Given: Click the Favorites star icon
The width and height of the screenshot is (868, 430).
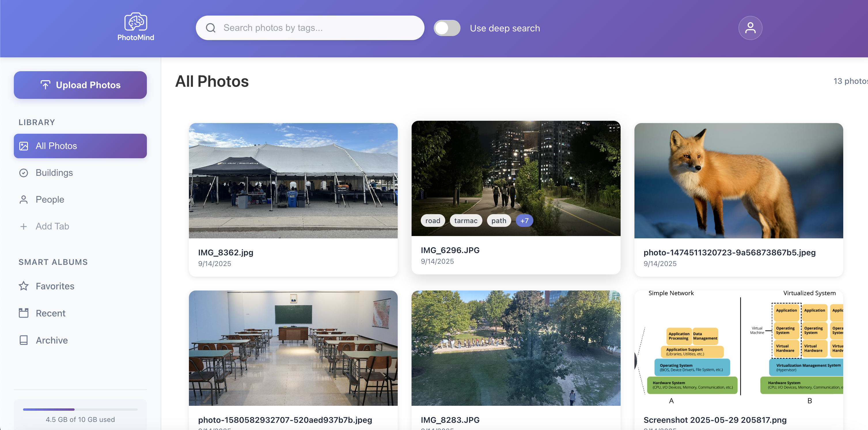Looking at the screenshot, I should tap(24, 286).
